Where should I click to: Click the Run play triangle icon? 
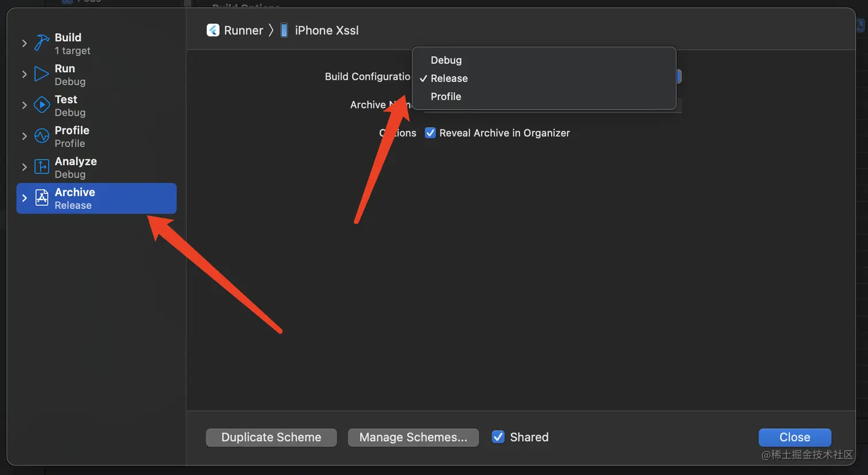(42, 74)
